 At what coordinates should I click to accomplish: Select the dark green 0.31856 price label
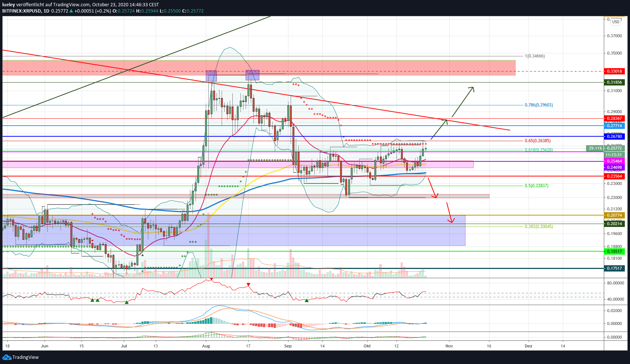[615, 82]
